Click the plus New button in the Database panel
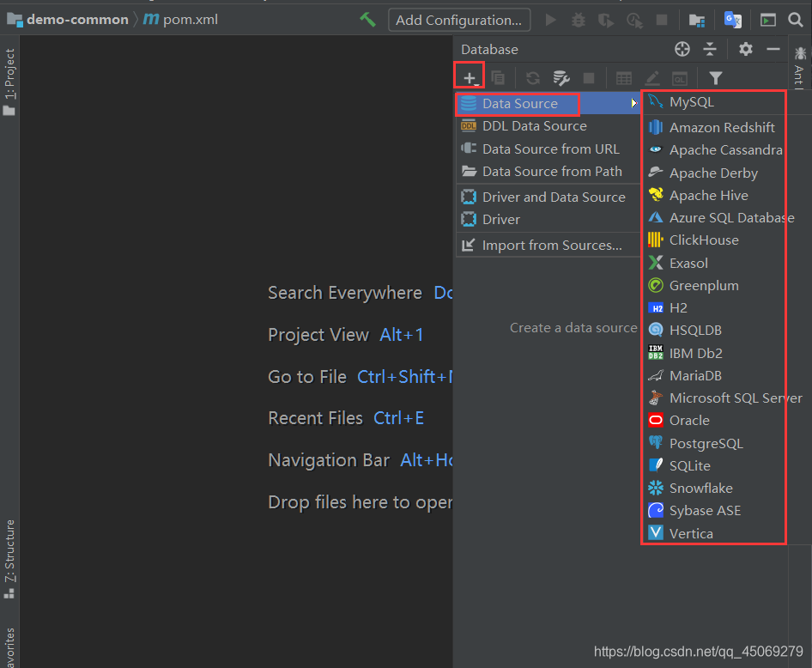 tap(470, 77)
